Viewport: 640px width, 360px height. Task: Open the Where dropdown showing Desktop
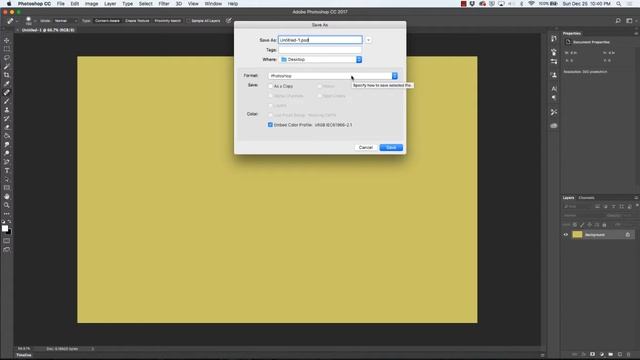click(x=320, y=60)
